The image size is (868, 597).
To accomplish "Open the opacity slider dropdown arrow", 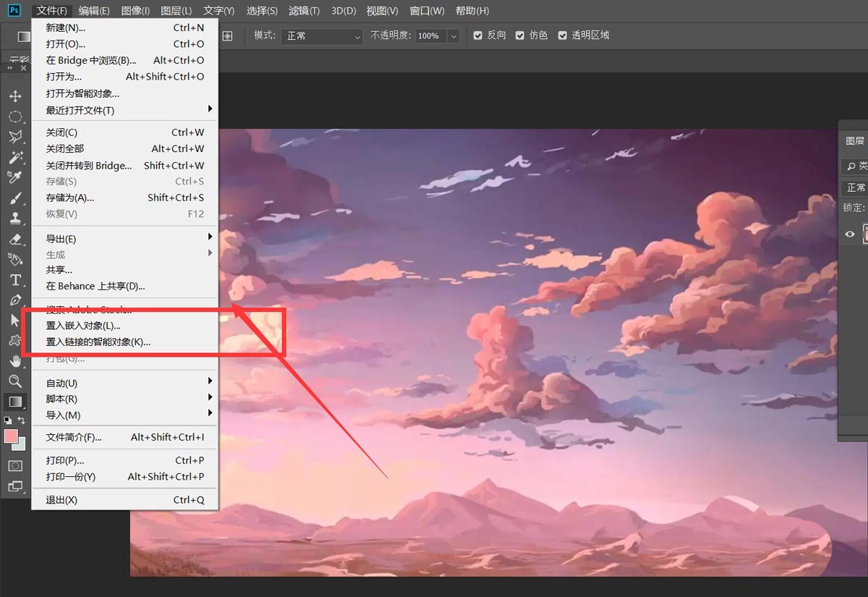I will (x=454, y=35).
